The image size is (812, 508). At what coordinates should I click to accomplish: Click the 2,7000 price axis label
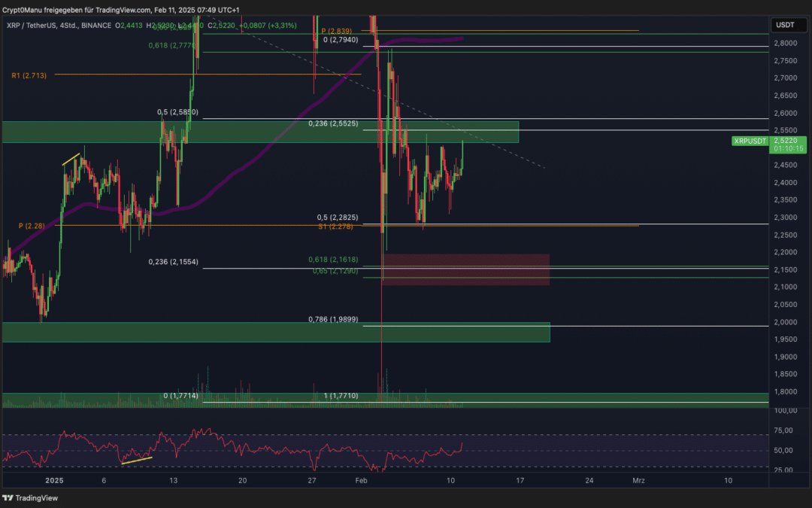785,78
